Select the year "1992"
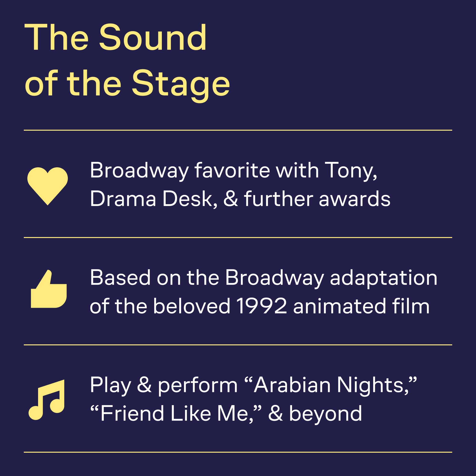This screenshot has width=476, height=476. point(261,306)
